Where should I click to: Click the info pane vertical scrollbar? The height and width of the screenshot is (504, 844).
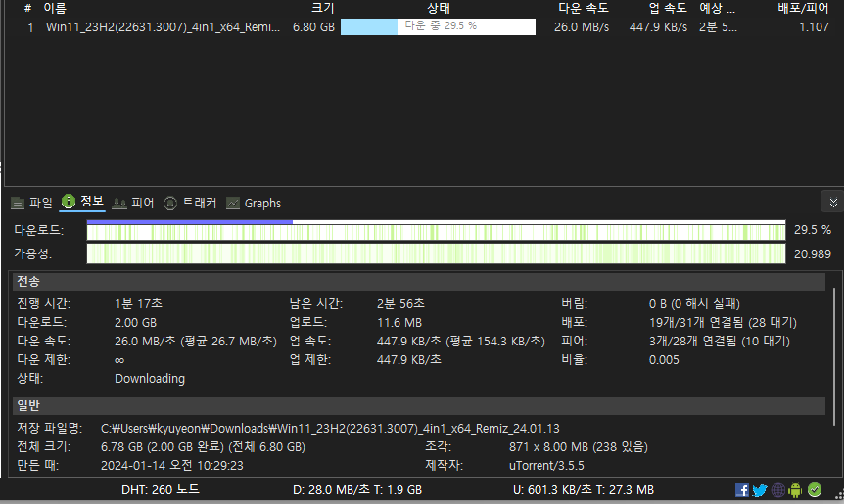click(x=834, y=356)
